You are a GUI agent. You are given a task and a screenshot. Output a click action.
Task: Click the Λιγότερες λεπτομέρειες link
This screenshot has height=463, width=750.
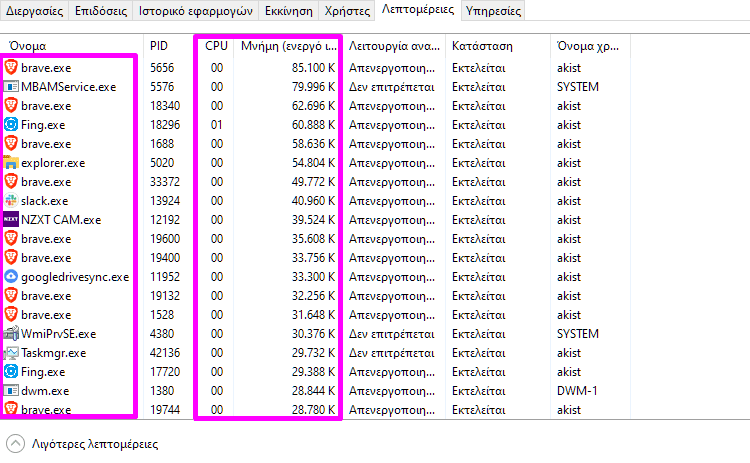point(95,444)
